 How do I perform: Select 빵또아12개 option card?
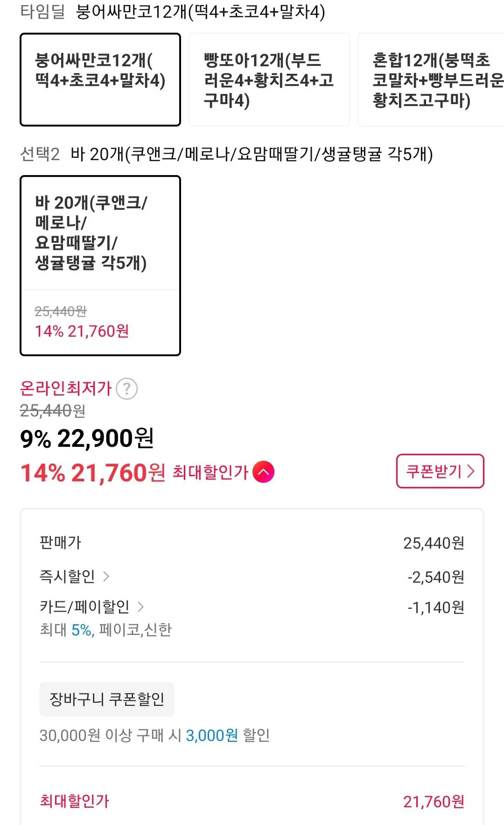click(269, 79)
